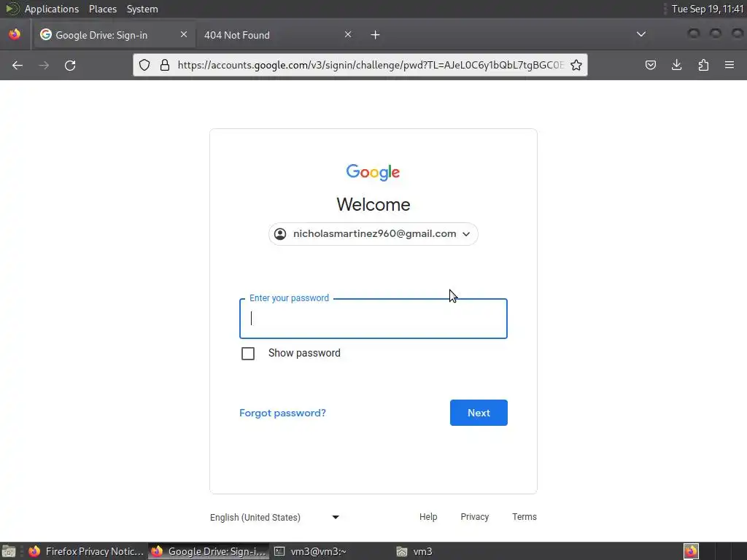The height and width of the screenshot is (560, 747).
Task: Click the Firefox logo left of the tabs
Action: 15,34
